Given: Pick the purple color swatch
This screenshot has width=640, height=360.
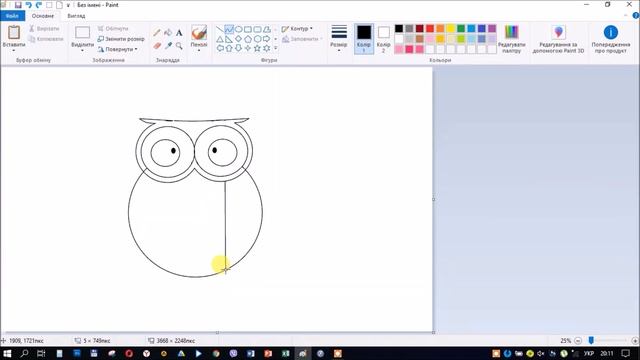Looking at the screenshot, I should tap(492, 29).
